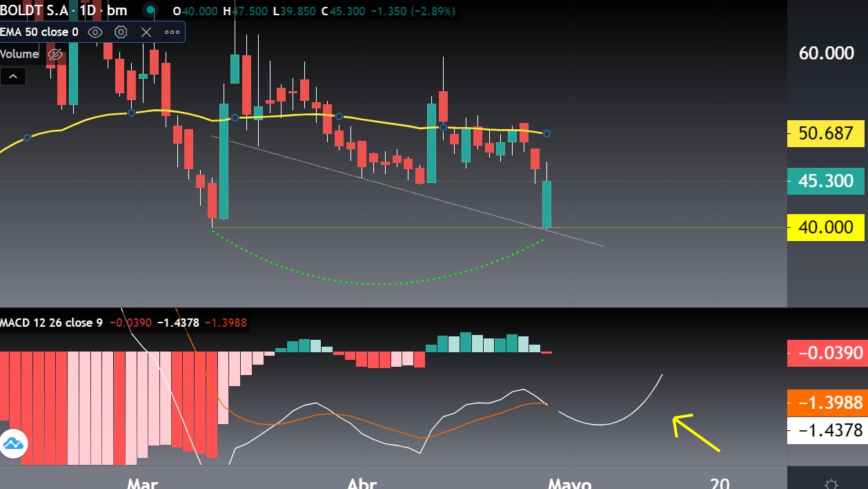The width and height of the screenshot is (868, 489).
Task: Click the orange -1.3988 signal label
Action: click(x=826, y=403)
